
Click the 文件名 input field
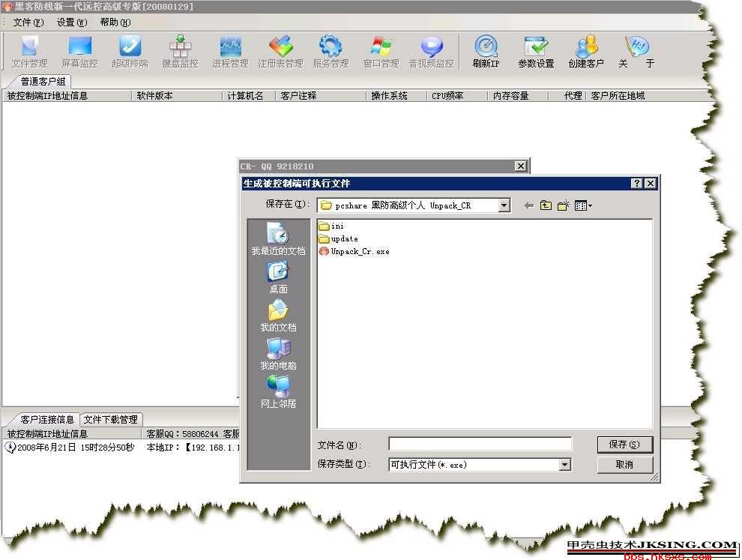click(x=480, y=445)
